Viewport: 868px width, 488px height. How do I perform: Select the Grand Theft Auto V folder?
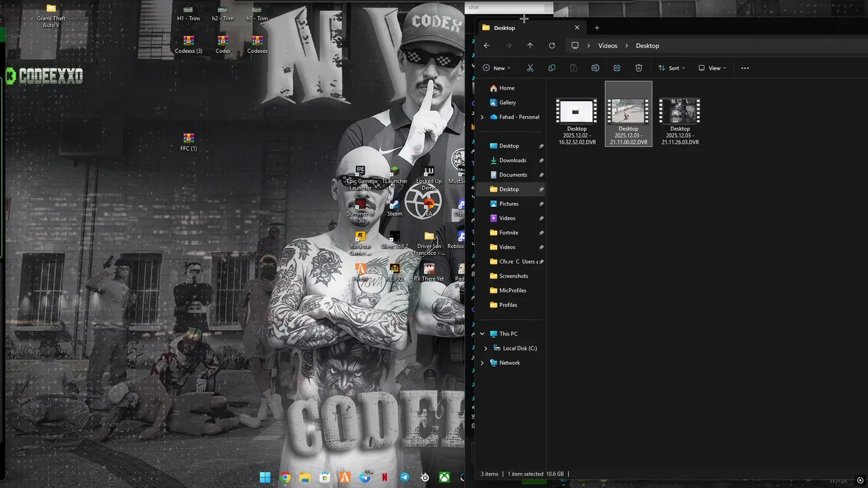[x=51, y=17]
